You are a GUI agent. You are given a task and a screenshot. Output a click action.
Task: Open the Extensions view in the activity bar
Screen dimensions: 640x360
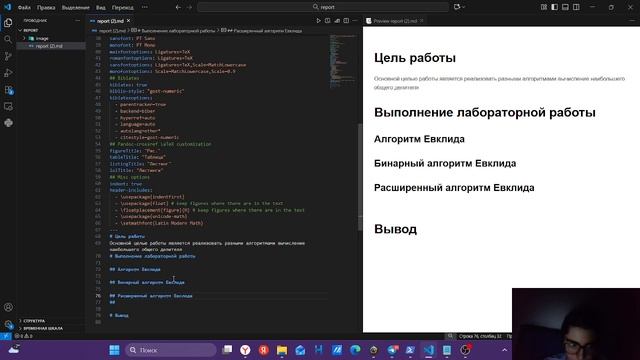point(8,90)
